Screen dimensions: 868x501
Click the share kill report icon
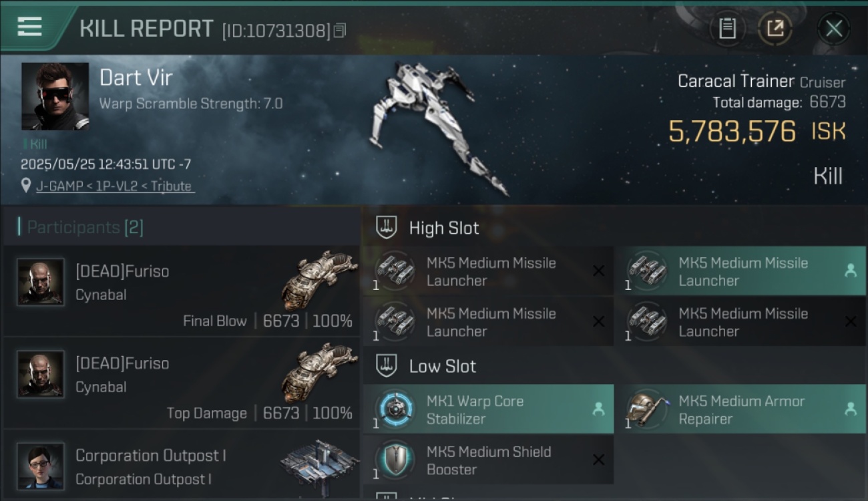tap(775, 29)
